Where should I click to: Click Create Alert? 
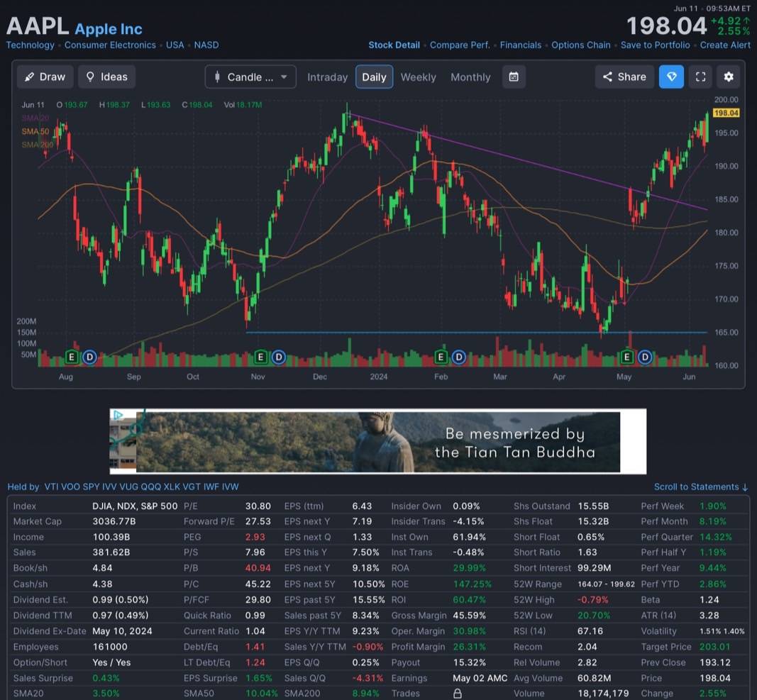pos(725,45)
